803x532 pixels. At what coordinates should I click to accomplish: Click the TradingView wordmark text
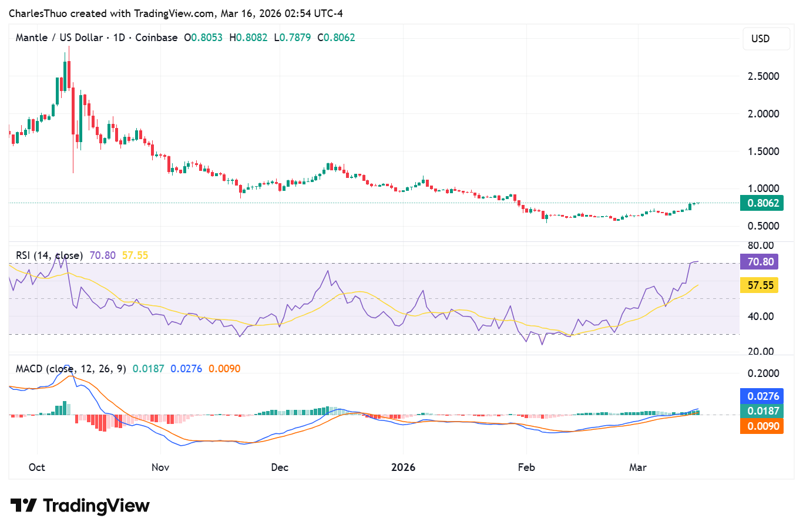tap(96, 506)
